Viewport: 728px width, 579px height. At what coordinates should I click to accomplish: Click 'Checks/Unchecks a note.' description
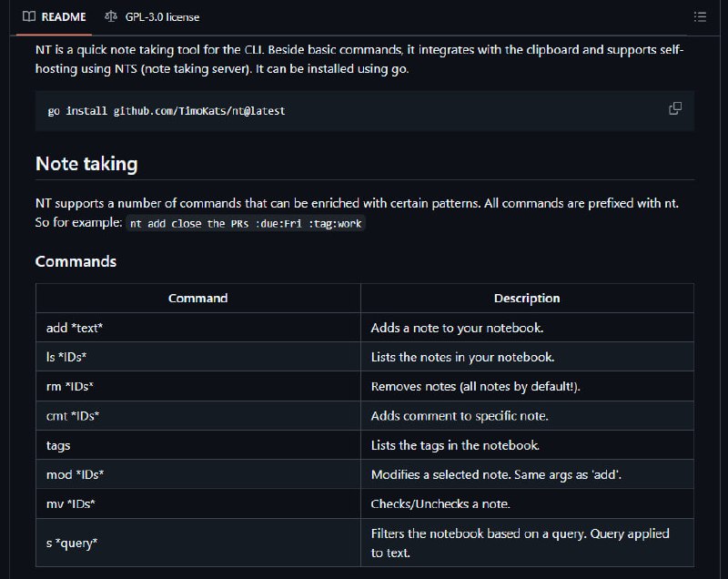pyautogui.click(x=440, y=503)
